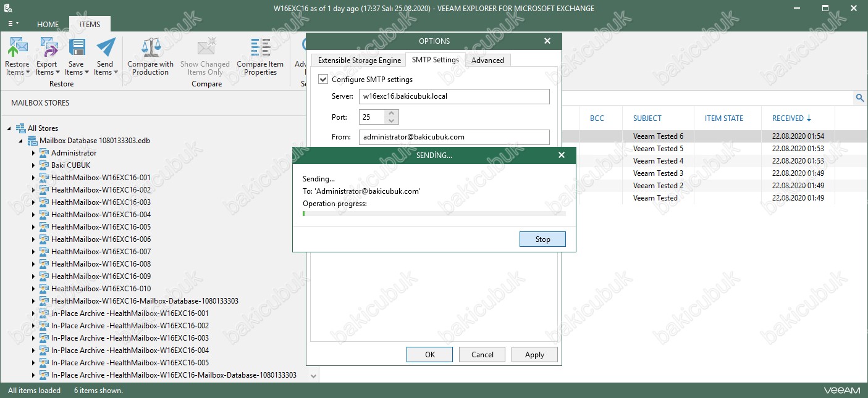The height and width of the screenshot is (398, 868).
Task: Select HealthMailbox-W16EXC16-007 in the tree
Action: (101, 252)
